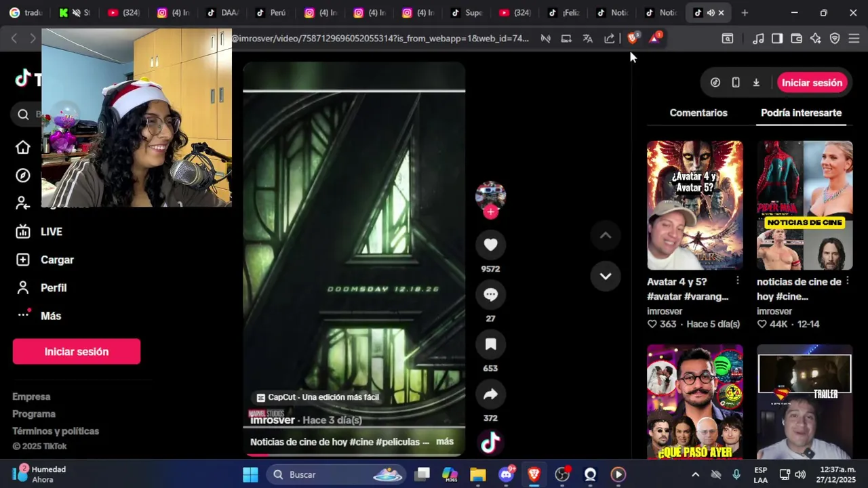
Task: Open Brave Rewards triangle icon
Action: point(654,39)
